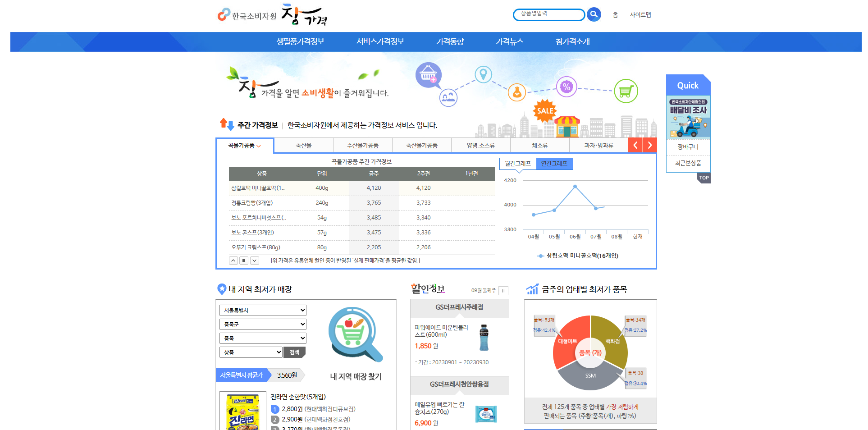This screenshot has width=868, height=430.
Task: Click the purple percent banner icon
Action: [x=566, y=87]
